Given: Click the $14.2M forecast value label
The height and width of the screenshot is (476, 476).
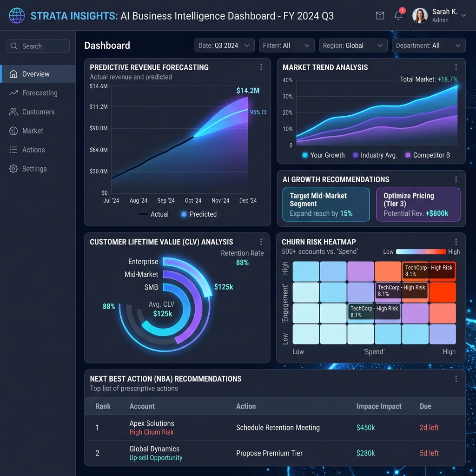Looking at the screenshot, I should tap(248, 91).
